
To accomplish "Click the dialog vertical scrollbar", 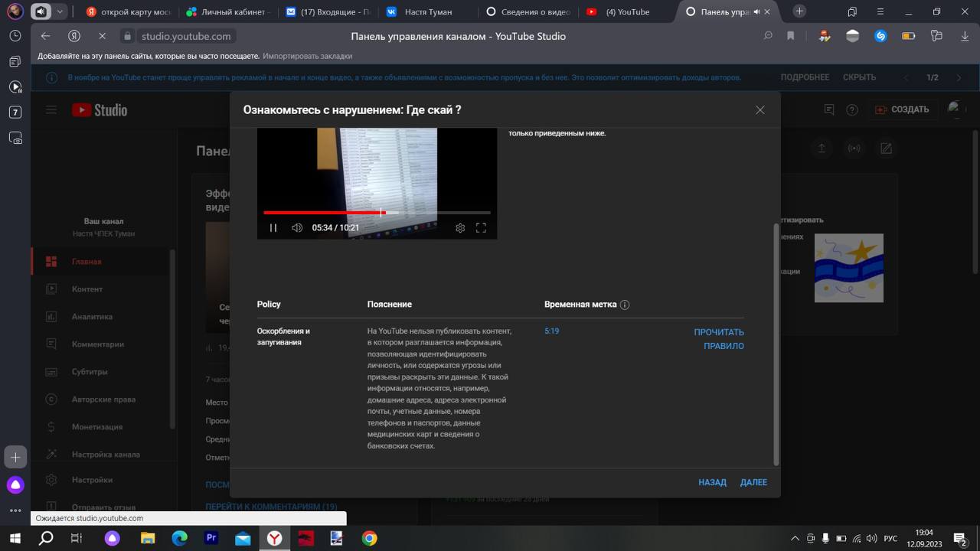I will [776, 344].
